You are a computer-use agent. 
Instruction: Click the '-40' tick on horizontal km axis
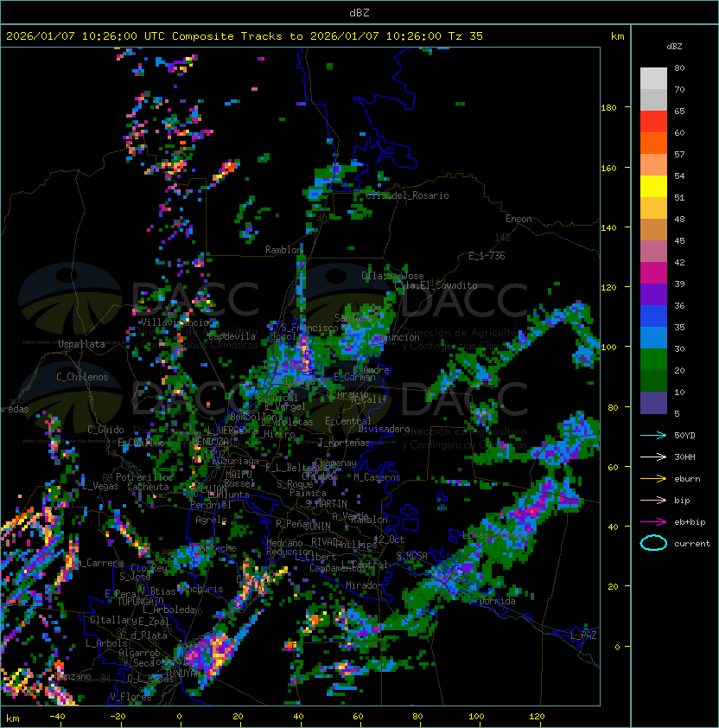pyautogui.click(x=57, y=717)
